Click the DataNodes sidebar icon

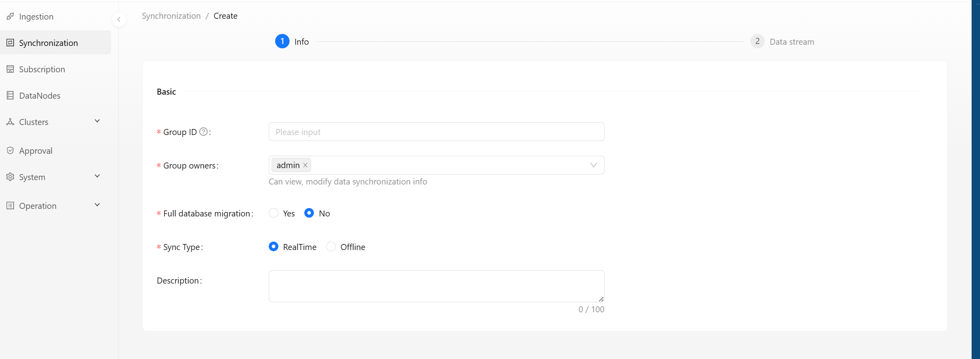10,95
